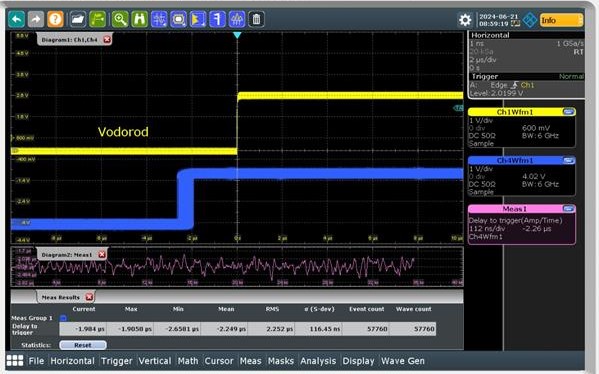Select the zoom magnifier tool
Image resolution: width=599 pixels, height=374 pixels.
point(120,19)
